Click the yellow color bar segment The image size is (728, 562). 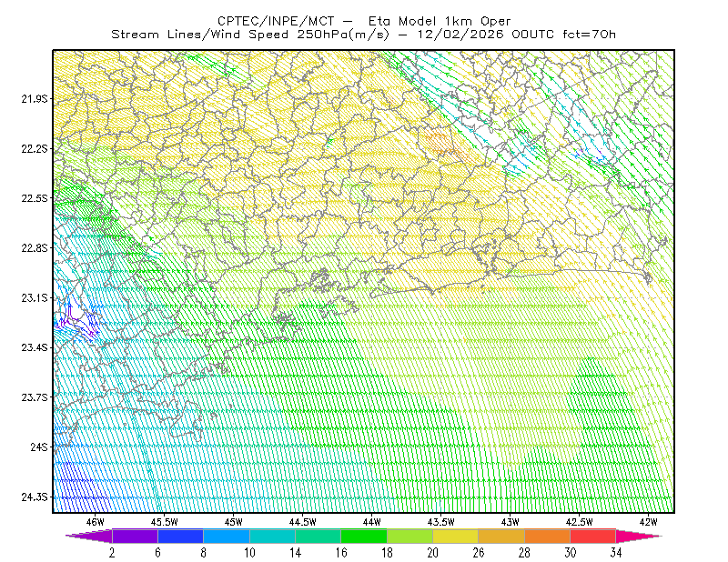click(x=456, y=536)
